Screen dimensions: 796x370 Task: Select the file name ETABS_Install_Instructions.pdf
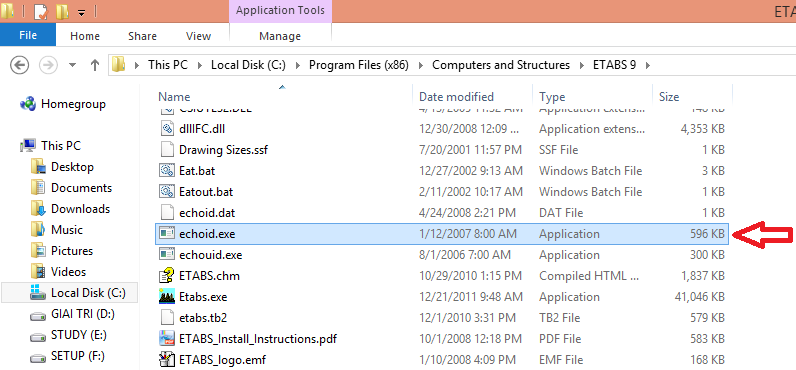click(258, 339)
